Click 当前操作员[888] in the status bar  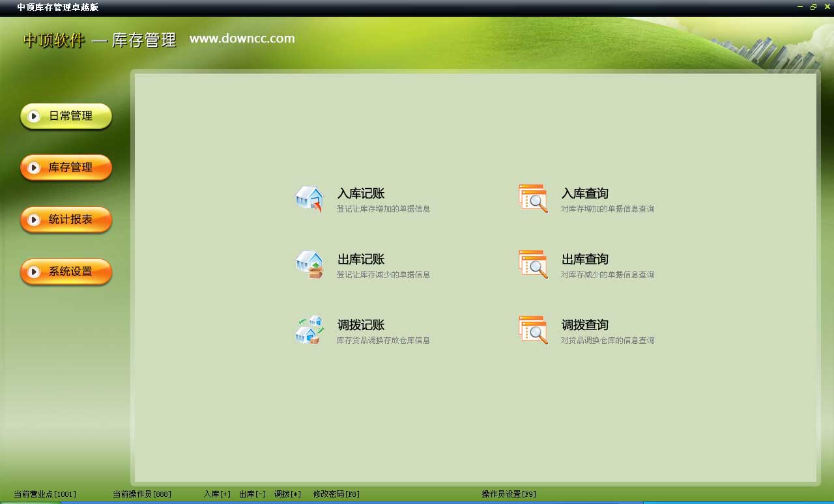coord(141,494)
